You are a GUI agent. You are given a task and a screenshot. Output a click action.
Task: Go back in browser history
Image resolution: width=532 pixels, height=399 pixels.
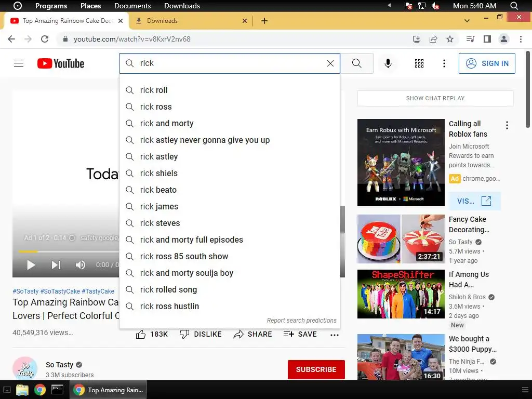[11, 39]
